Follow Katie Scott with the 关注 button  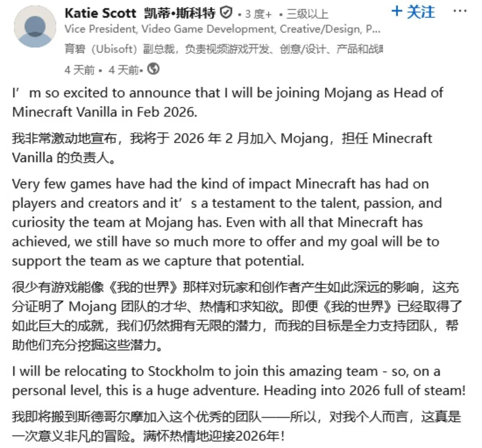coord(420,12)
